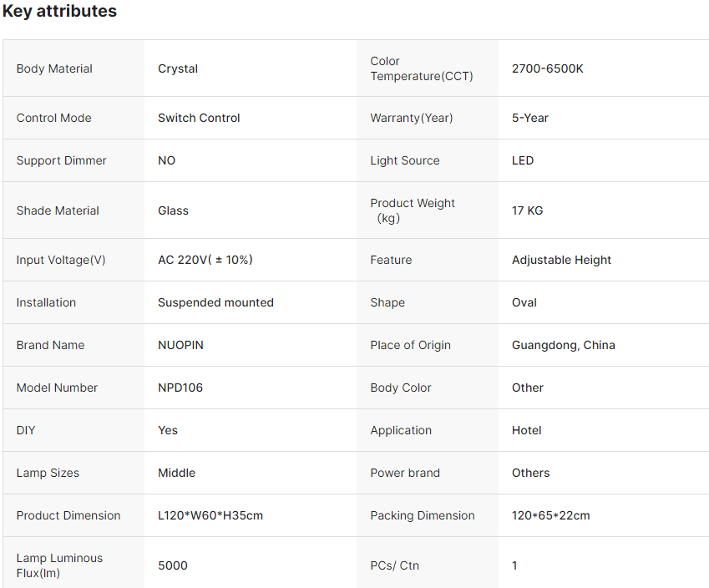Select the 120*65*22cm packing dimension value
709x588 pixels.
[550, 515]
